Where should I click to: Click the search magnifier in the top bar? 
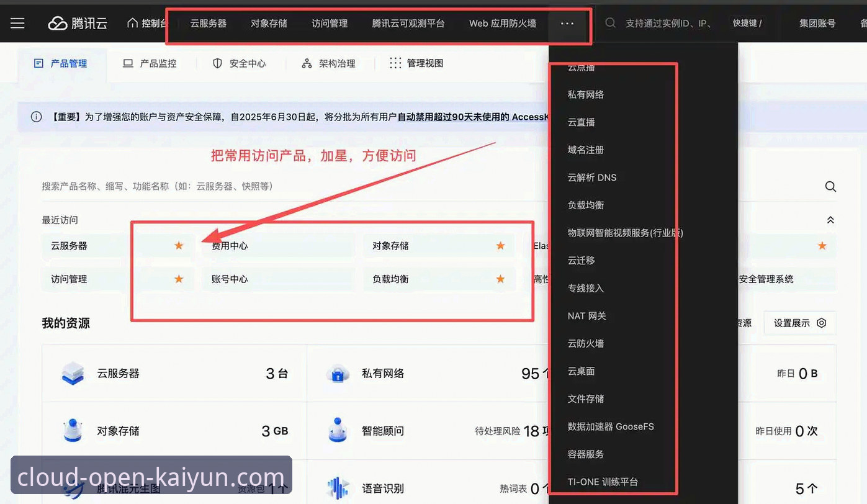coord(610,23)
